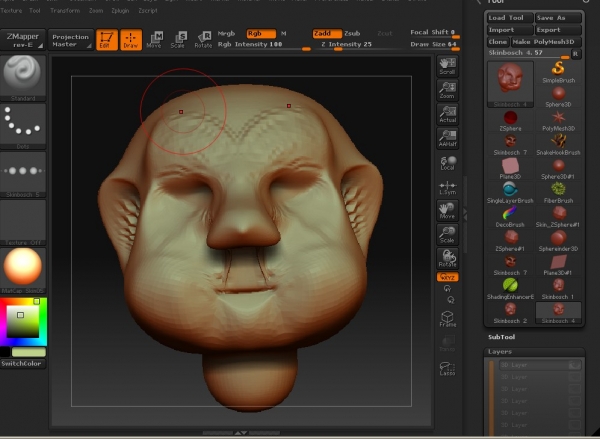Click the Export button

558,30
